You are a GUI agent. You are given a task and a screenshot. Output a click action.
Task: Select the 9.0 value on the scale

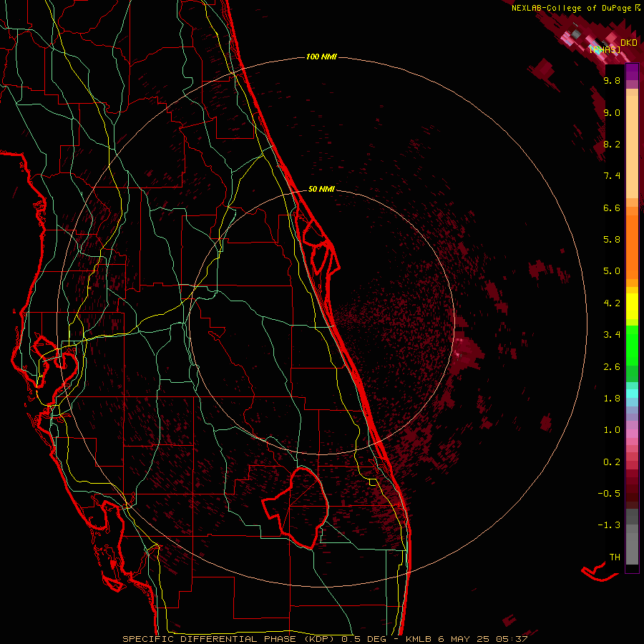click(x=612, y=112)
